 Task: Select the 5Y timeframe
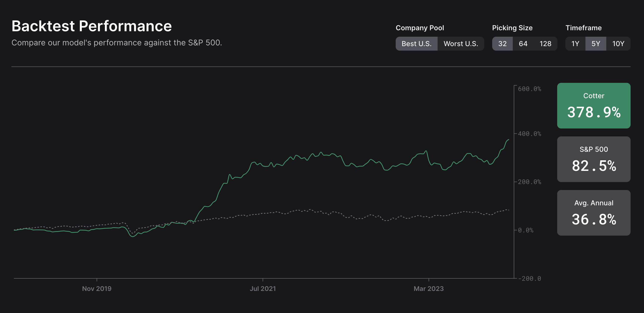point(595,44)
